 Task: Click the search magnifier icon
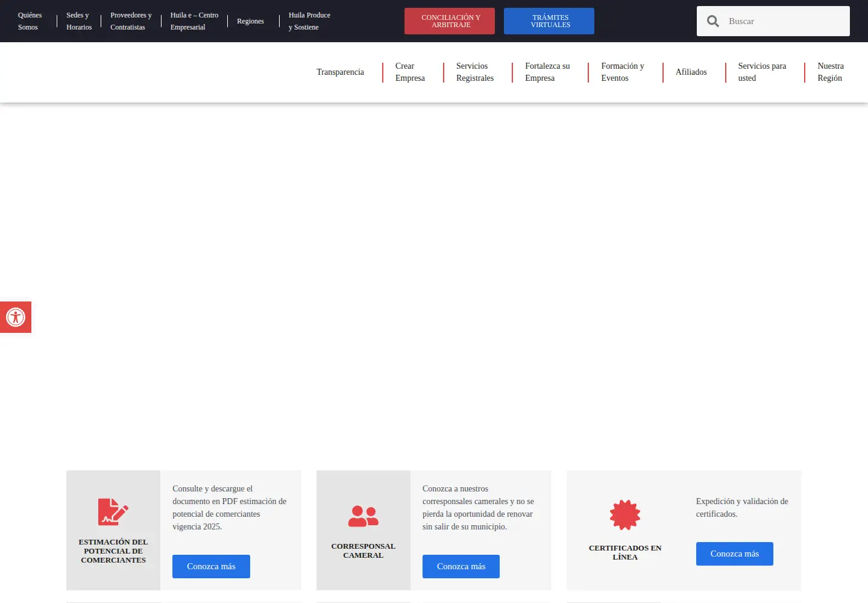click(713, 21)
